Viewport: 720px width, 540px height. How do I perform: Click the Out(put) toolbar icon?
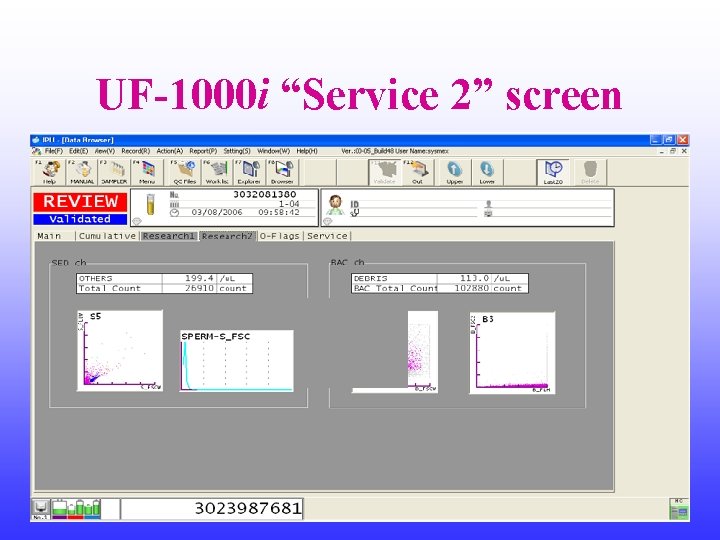[416, 172]
